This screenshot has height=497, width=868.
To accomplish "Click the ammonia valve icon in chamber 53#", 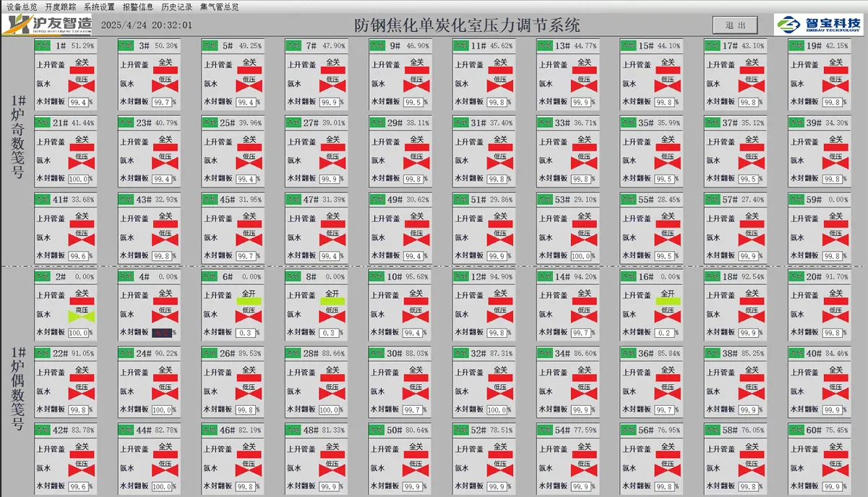I will (x=585, y=239).
